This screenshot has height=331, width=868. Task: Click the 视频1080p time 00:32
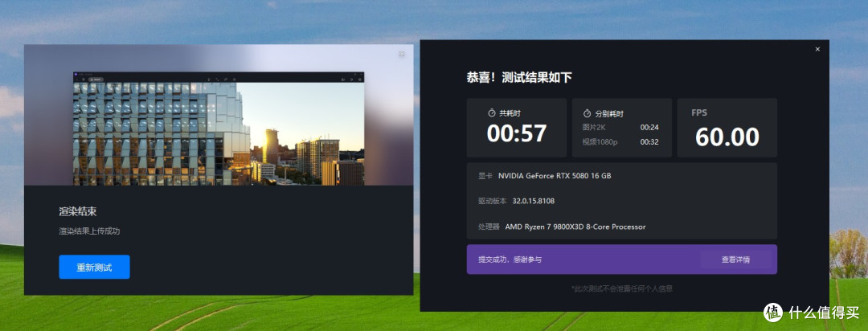pyautogui.click(x=649, y=141)
